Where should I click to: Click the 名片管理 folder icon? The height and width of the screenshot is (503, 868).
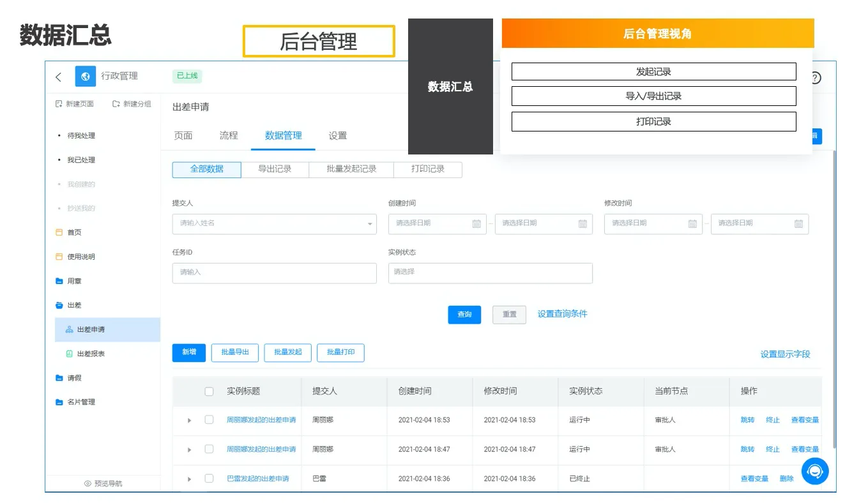pyautogui.click(x=59, y=402)
